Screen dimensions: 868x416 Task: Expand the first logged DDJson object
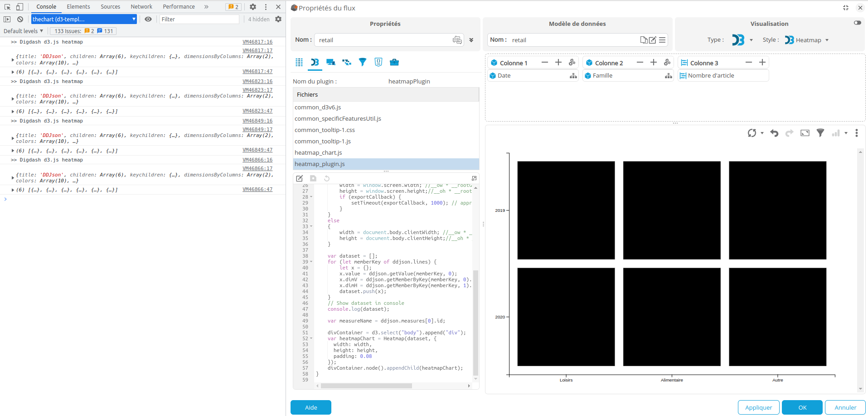(13, 59)
